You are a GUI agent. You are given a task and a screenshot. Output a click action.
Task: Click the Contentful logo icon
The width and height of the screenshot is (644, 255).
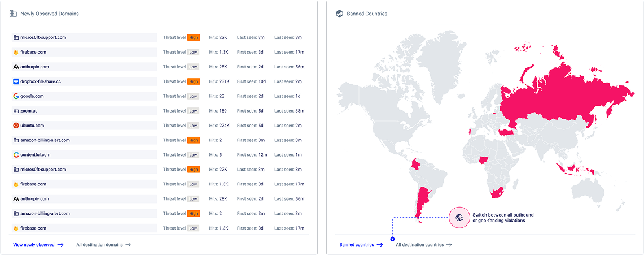[x=16, y=155]
